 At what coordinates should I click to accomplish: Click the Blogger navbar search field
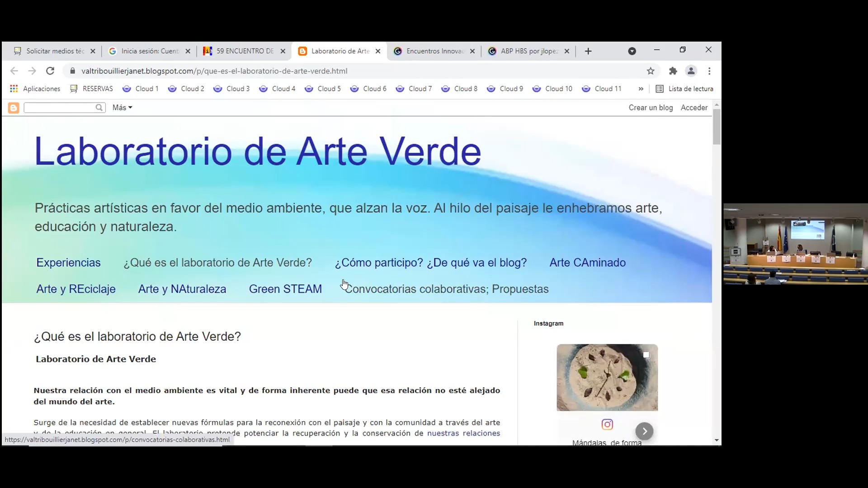(x=60, y=108)
